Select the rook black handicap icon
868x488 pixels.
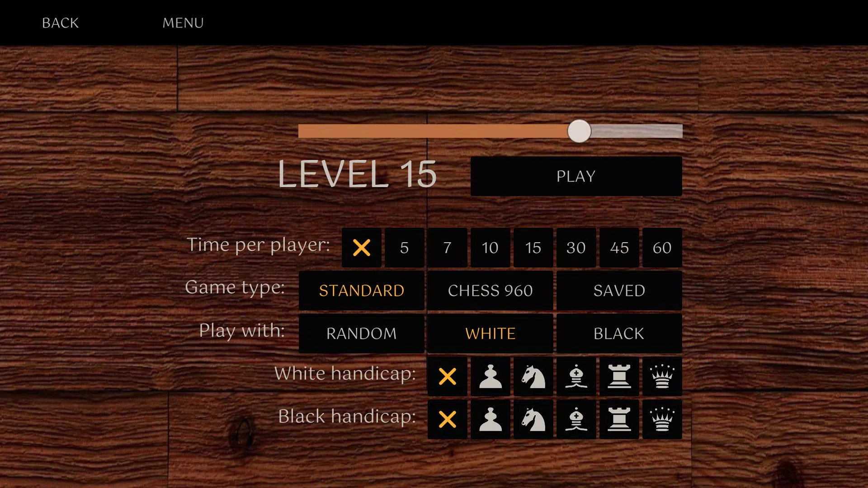coord(619,419)
